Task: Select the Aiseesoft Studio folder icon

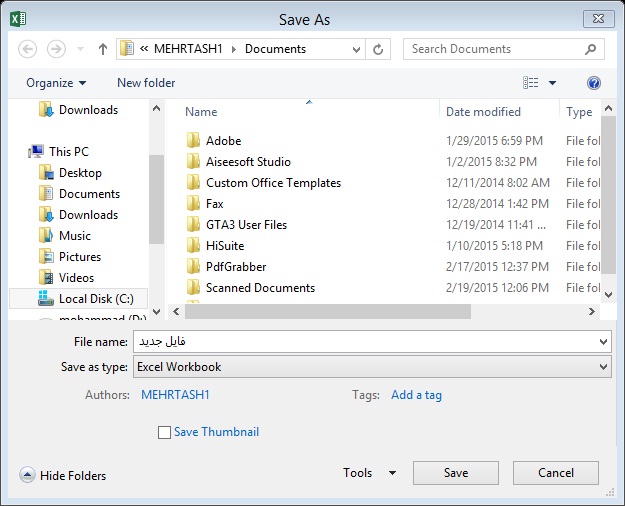Action: pyautogui.click(x=193, y=161)
